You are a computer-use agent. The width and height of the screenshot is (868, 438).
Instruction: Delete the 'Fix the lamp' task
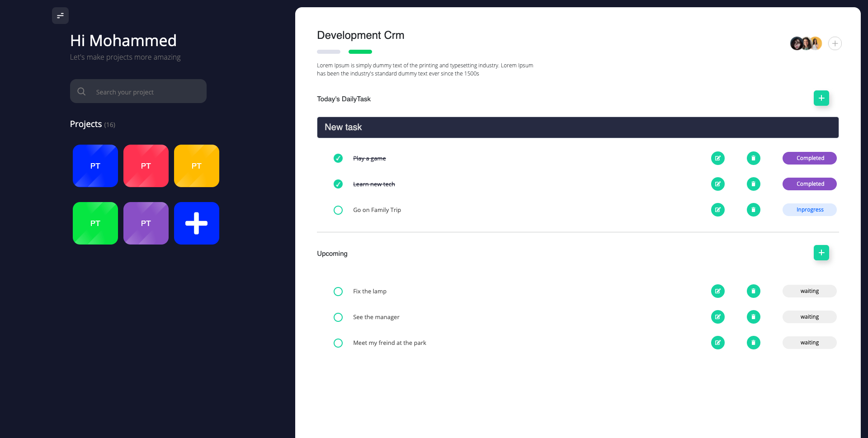[753, 291]
